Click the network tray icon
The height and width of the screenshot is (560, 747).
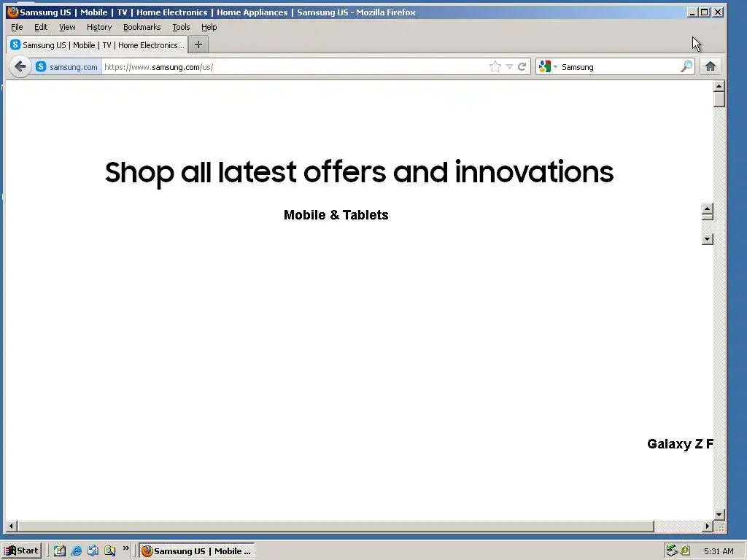(672, 551)
